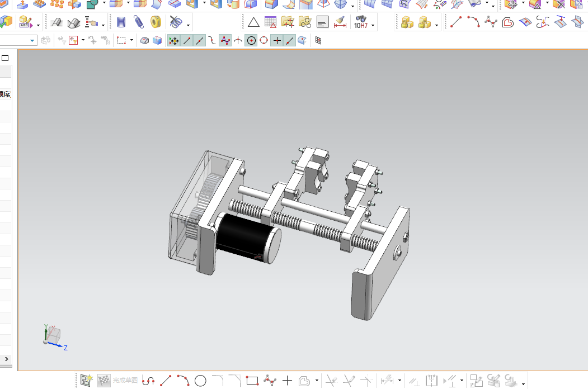Click the 10H7 binoculars tolerance icon
The image size is (588, 389).
361,22
